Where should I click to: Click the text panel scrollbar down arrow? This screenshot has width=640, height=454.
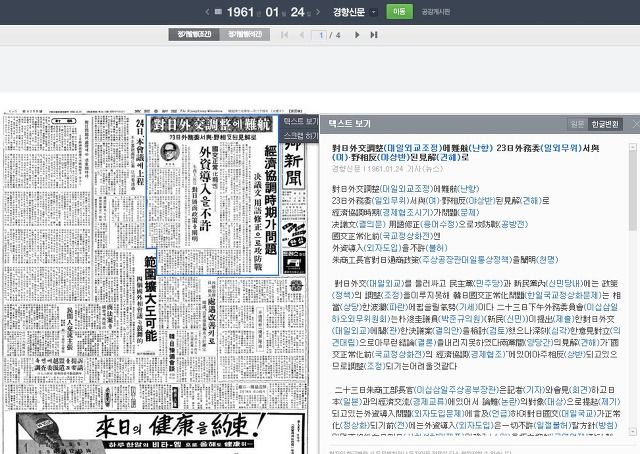click(633, 431)
